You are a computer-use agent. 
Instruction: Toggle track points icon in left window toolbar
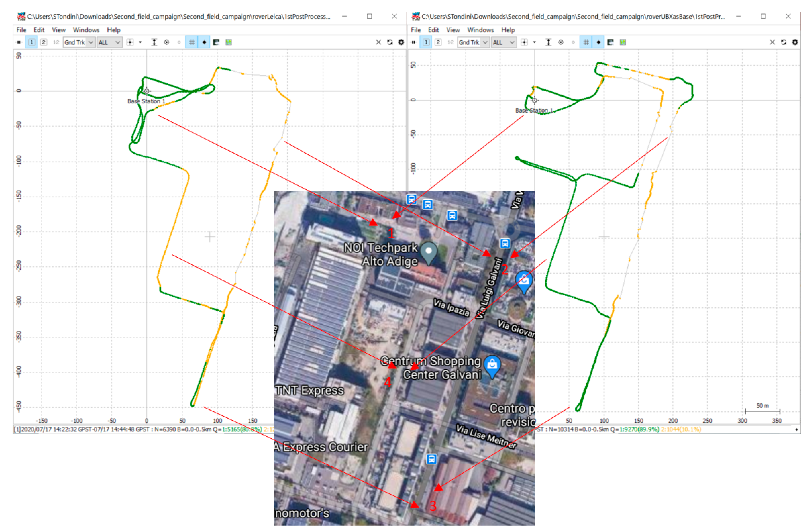[204, 42]
